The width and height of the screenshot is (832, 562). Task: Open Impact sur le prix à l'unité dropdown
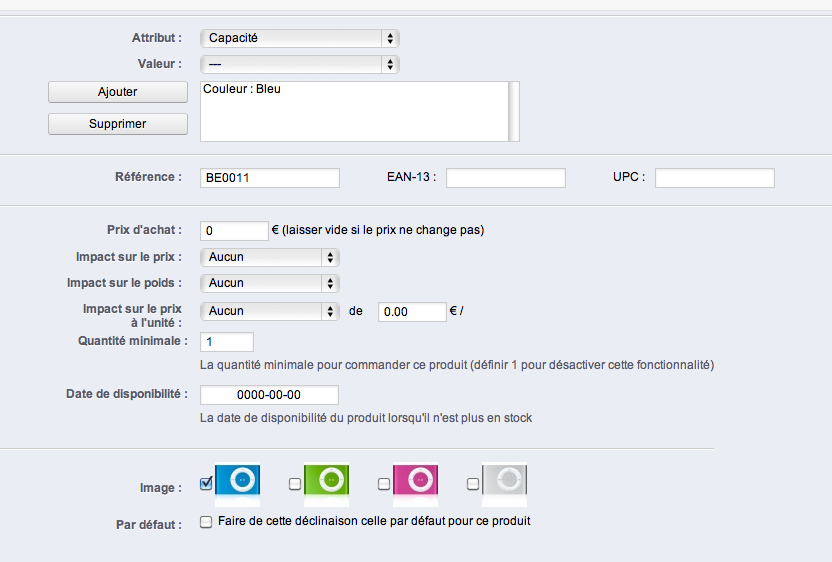pos(270,311)
